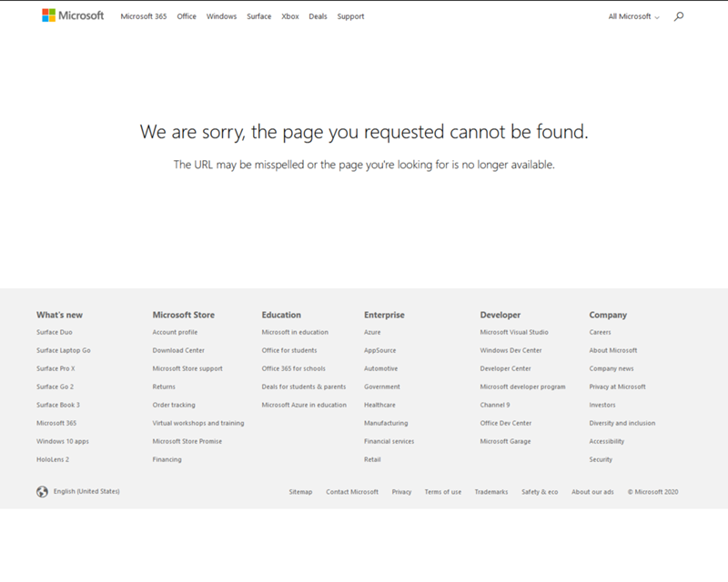Click the Returns link
Image resolution: width=728 pixels, height=582 pixels.
coord(164,386)
